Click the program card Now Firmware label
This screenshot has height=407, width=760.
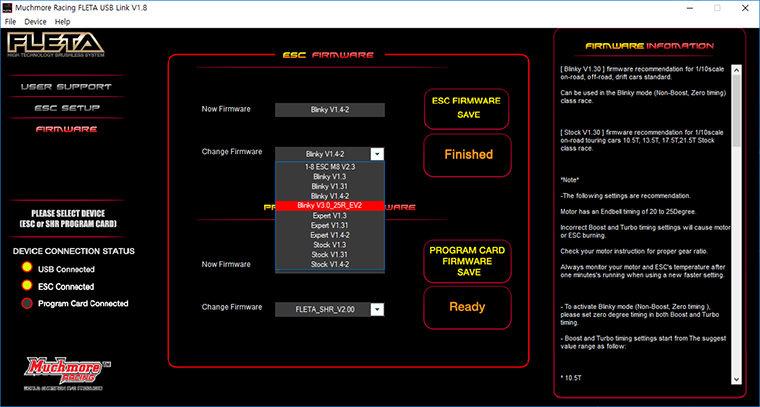226,265
